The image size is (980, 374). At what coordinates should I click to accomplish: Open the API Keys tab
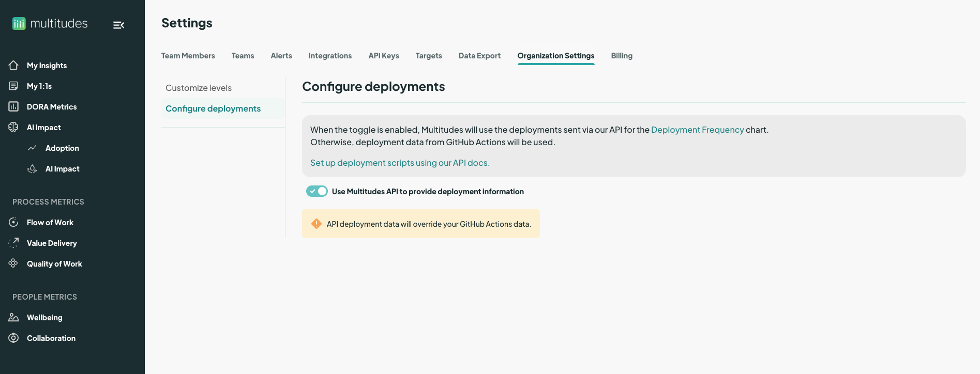tap(383, 56)
